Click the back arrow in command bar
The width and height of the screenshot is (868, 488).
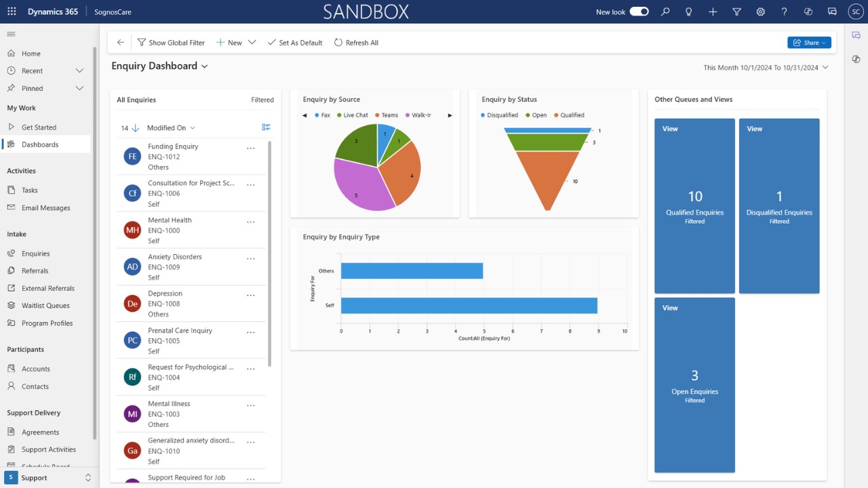pos(121,42)
